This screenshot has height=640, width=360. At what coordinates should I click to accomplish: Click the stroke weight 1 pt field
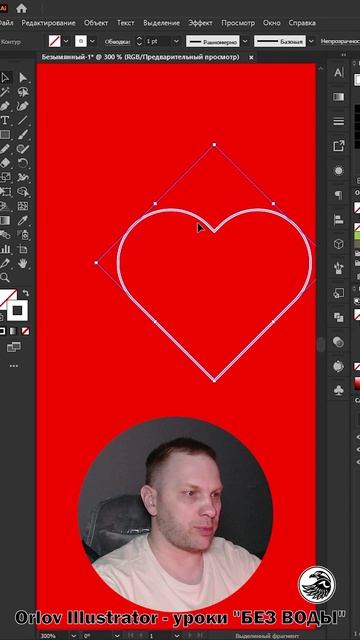coord(158,41)
